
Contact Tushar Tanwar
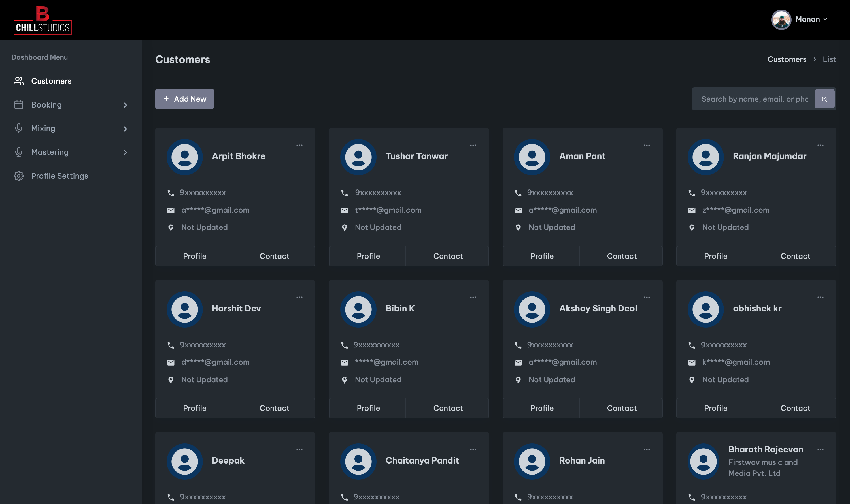tap(448, 256)
